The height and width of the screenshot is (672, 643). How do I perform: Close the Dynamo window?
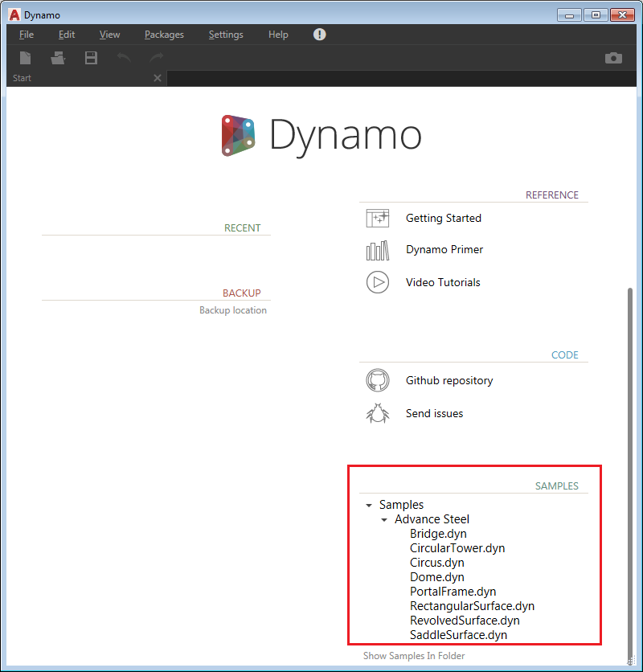click(x=622, y=15)
